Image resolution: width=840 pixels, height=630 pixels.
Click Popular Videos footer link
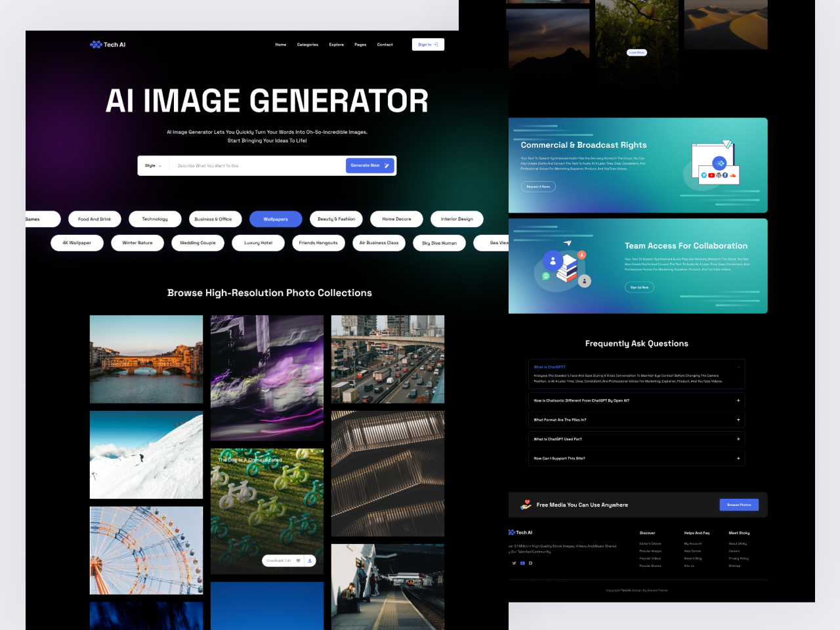[650, 558]
